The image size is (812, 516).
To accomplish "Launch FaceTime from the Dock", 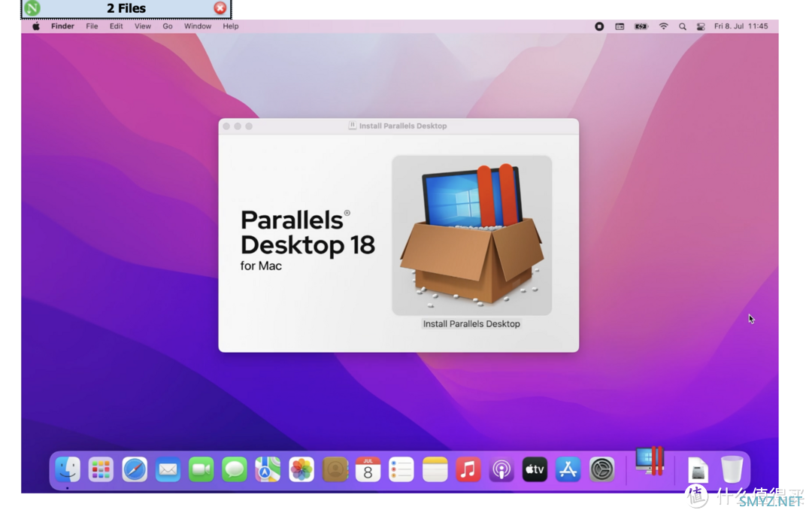I will [201, 470].
